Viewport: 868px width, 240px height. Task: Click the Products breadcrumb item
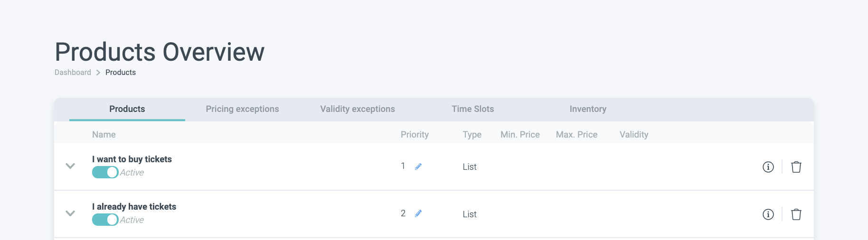pyautogui.click(x=121, y=73)
